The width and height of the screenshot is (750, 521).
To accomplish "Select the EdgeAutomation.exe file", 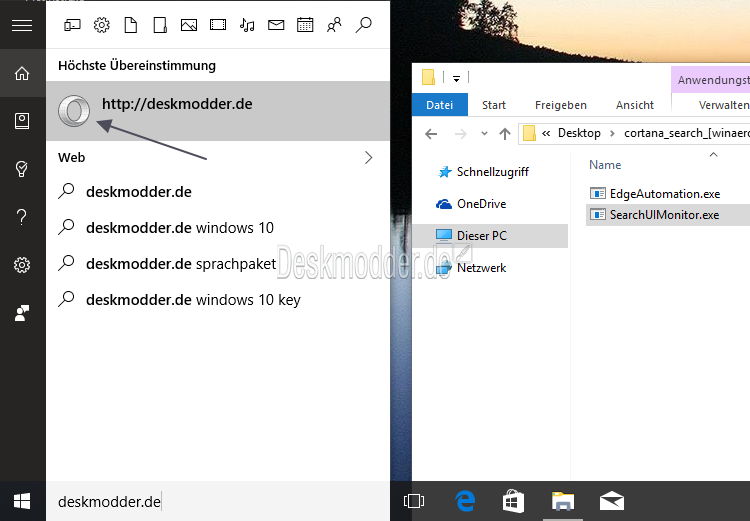I will point(665,194).
